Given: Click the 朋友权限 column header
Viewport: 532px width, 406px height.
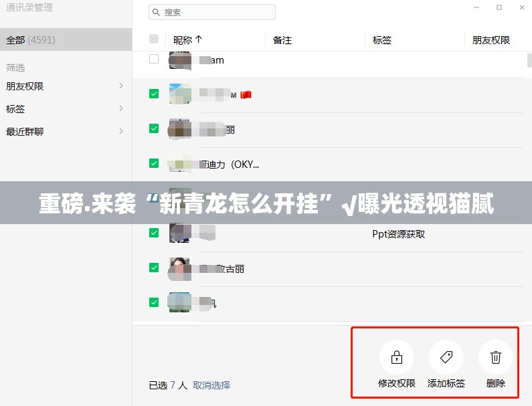Looking at the screenshot, I should point(491,40).
